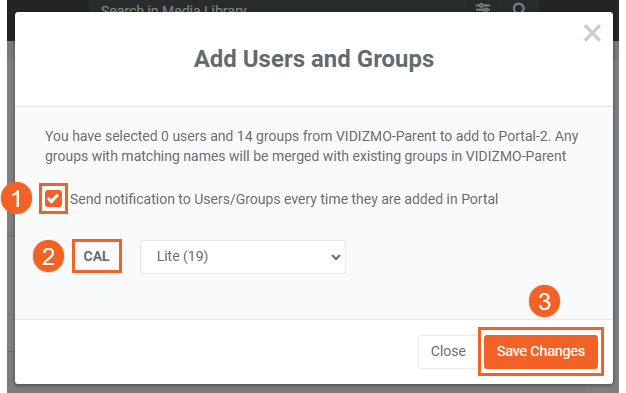Click the magnifier search icon

(x=519, y=8)
